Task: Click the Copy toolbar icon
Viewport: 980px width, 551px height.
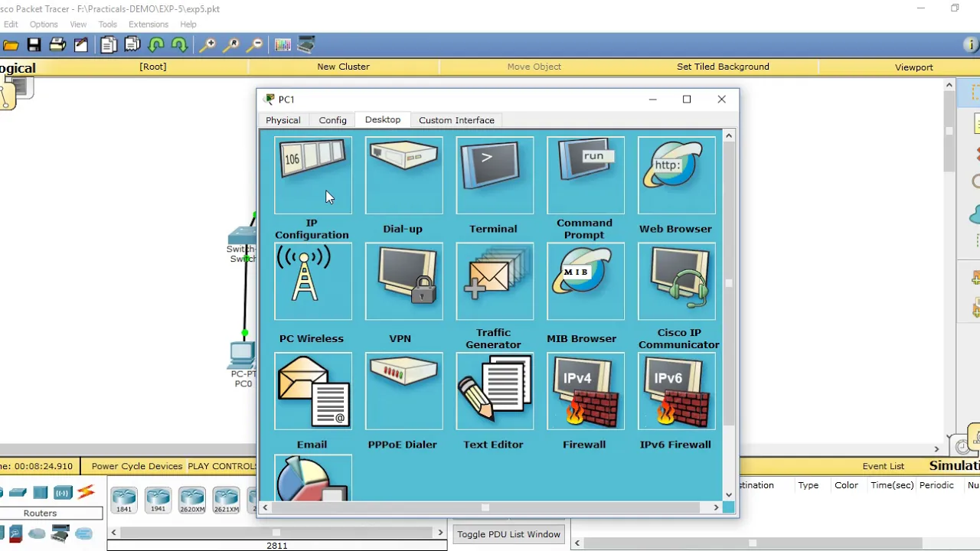Action: pos(109,45)
